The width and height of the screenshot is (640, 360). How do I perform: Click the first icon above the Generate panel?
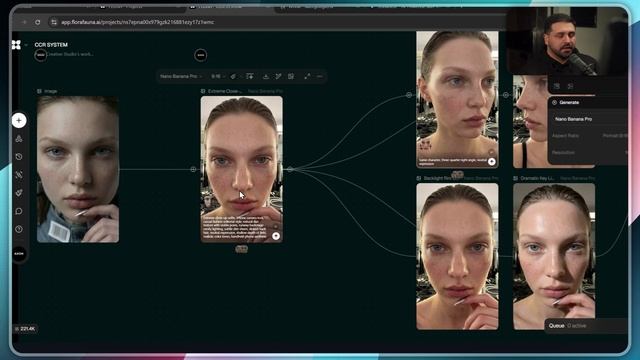tap(557, 86)
